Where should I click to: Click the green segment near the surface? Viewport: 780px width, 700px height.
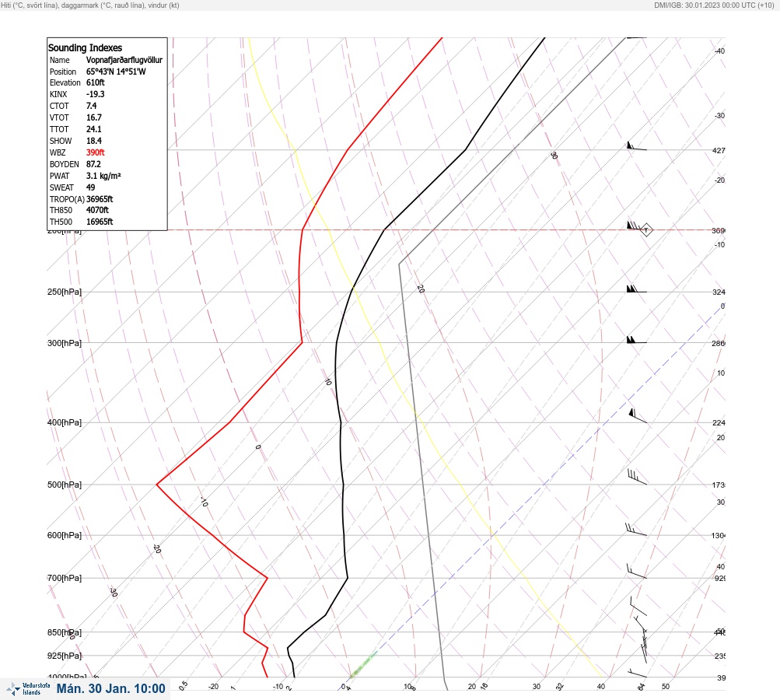click(x=364, y=665)
